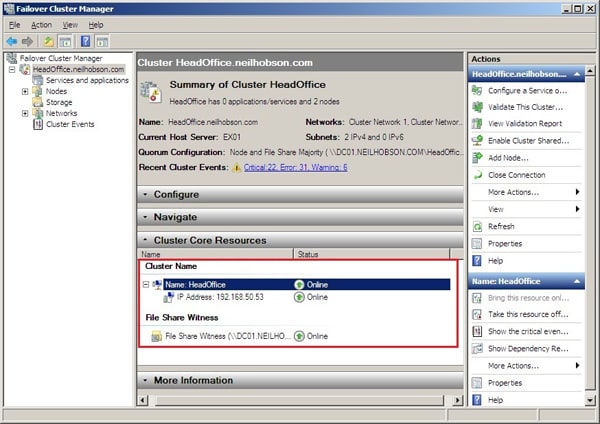The height and width of the screenshot is (424, 600).
Task: Click the warning icon beside Recent Cluster Events
Action: click(x=237, y=168)
